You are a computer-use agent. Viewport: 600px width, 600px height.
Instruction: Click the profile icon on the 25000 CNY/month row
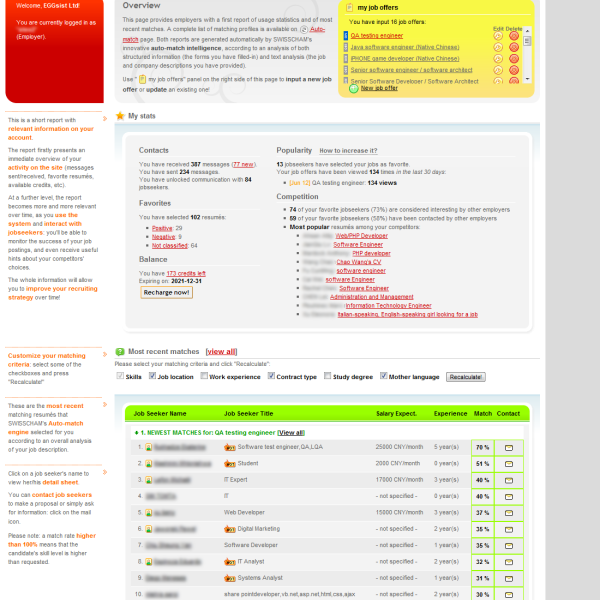click(148, 447)
